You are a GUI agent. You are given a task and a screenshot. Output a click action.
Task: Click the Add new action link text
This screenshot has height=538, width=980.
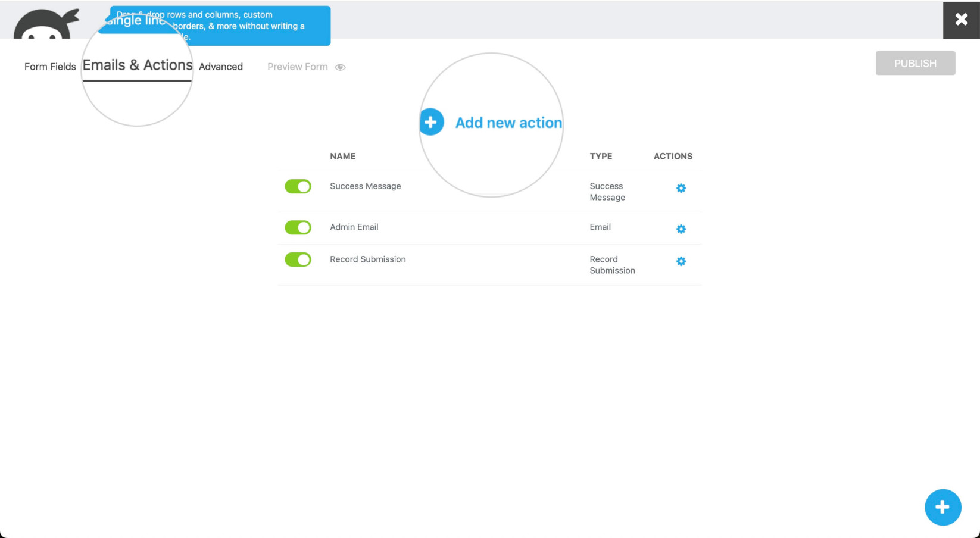click(508, 123)
